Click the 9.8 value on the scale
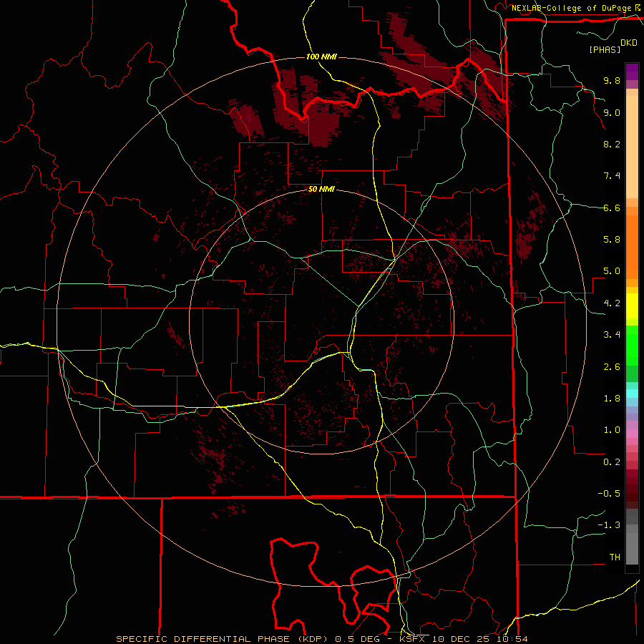Image resolution: width=644 pixels, height=644 pixels. (612, 80)
